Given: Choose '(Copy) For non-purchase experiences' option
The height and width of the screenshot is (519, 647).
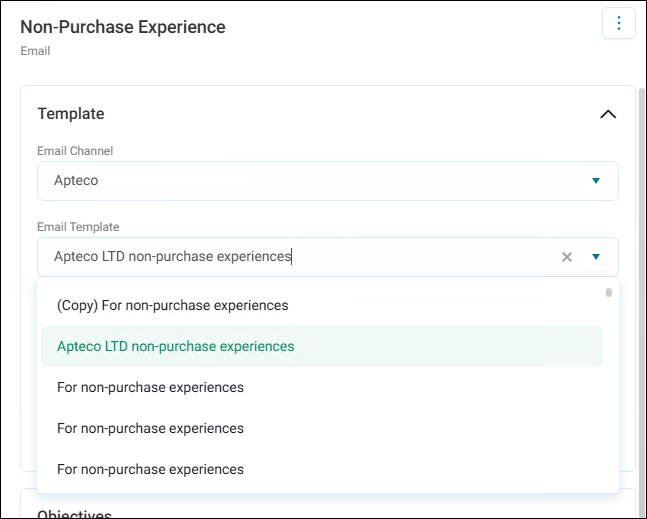Looking at the screenshot, I should 322,305.
